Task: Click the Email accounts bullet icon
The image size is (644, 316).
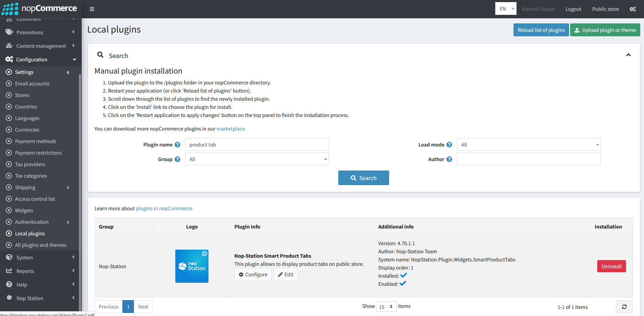Action: pyautogui.click(x=9, y=83)
